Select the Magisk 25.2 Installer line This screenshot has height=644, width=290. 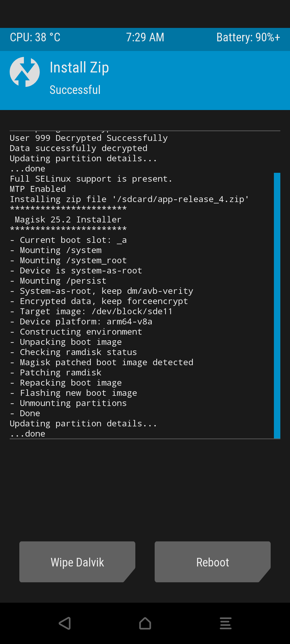pos(68,220)
